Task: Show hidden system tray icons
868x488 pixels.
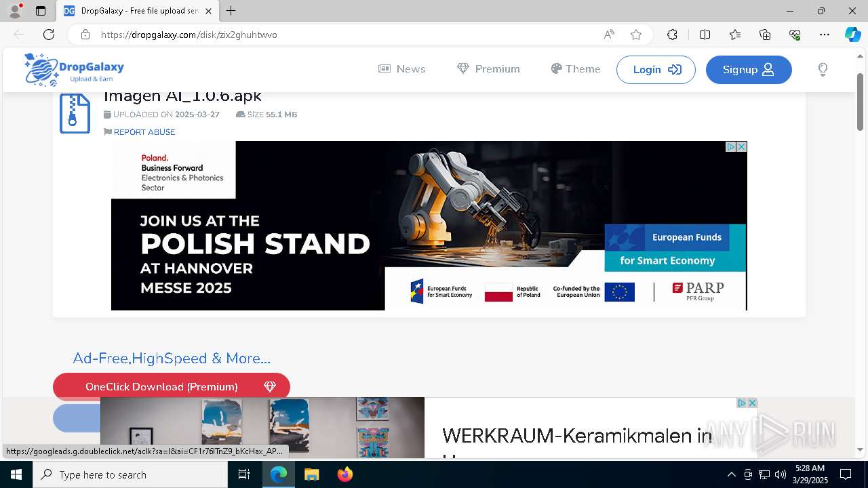Action: click(x=731, y=474)
